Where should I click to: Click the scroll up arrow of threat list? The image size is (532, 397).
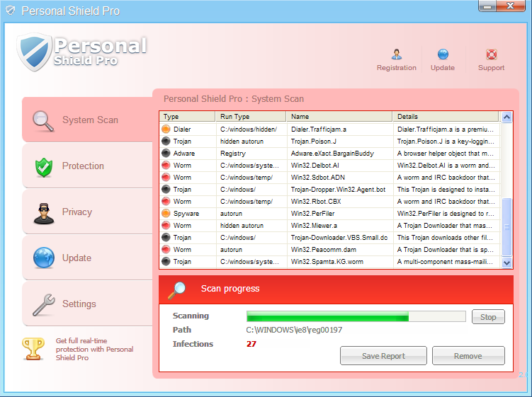(x=506, y=117)
